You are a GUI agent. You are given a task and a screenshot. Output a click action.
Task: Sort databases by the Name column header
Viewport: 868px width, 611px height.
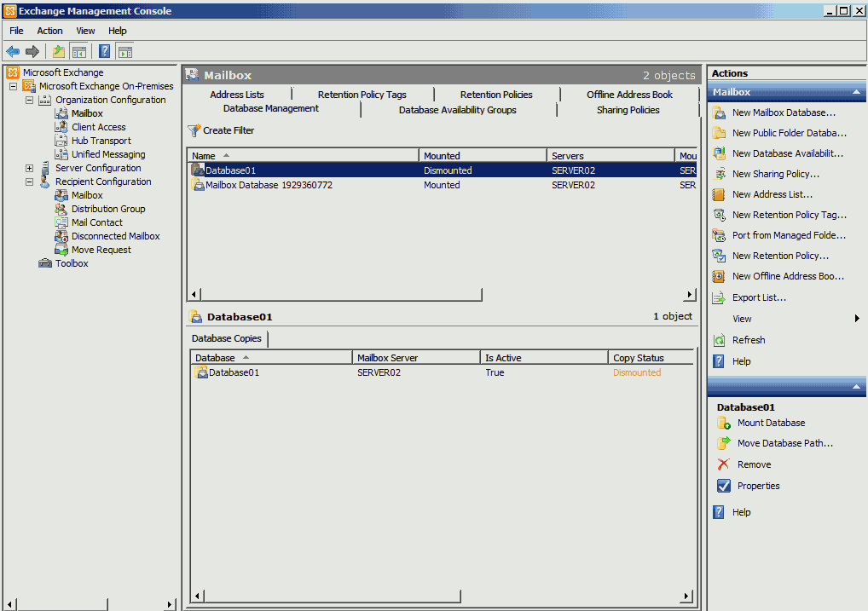pyautogui.click(x=303, y=155)
